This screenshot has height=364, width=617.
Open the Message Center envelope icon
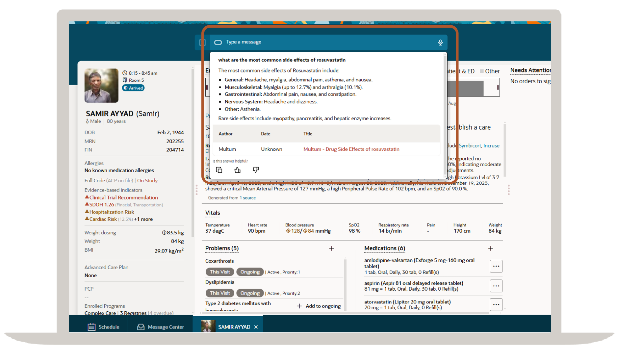coord(140,326)
